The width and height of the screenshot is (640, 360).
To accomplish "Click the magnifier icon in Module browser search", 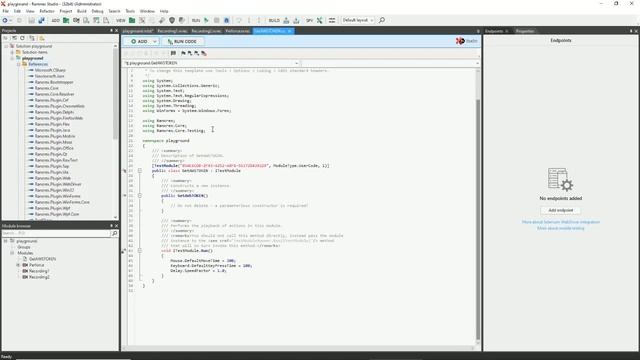I will (114, 233).
